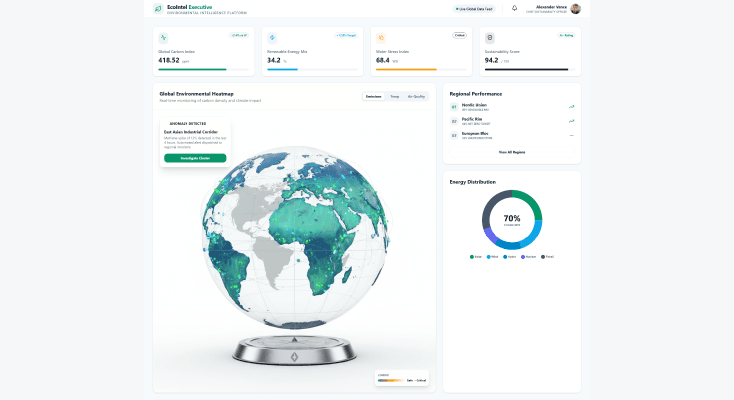The height and width of the screenshot is (400, 734).
Task: Click the Critical badge on Water Stress card
Action: click(459, 35)
